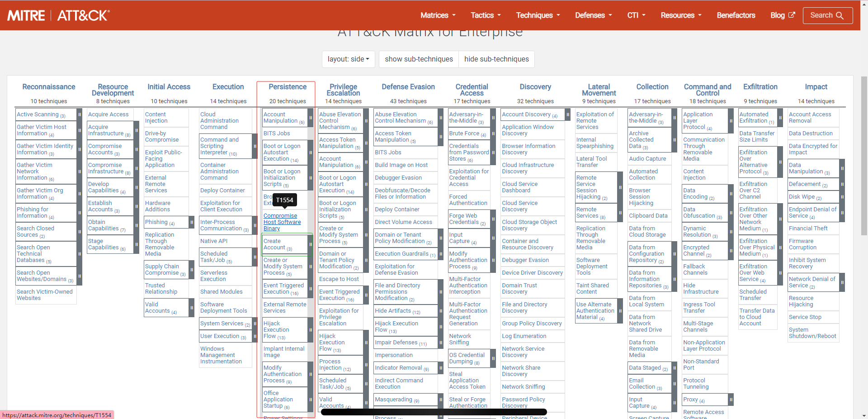The image size is (868, 419).
Task: Open the Command and Control tactic link
Action: [x=708, y=90]
